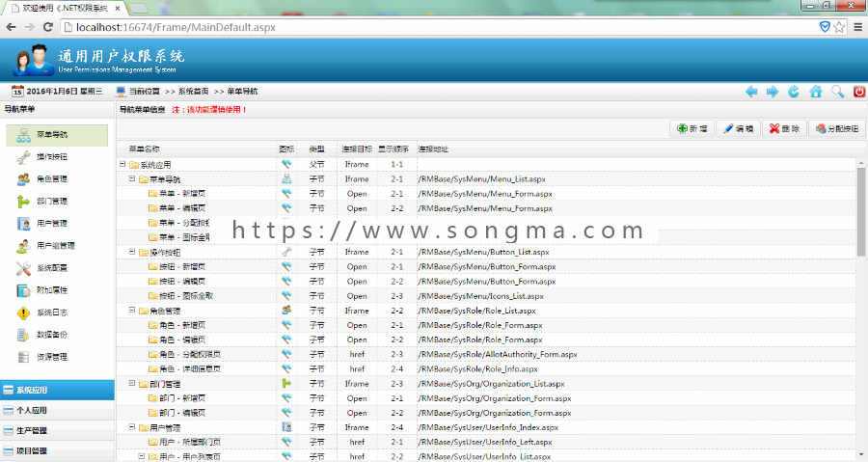The image size is (868, 462).
Task: Click the 显示顺序 column header
Action: tap(393, 149)
